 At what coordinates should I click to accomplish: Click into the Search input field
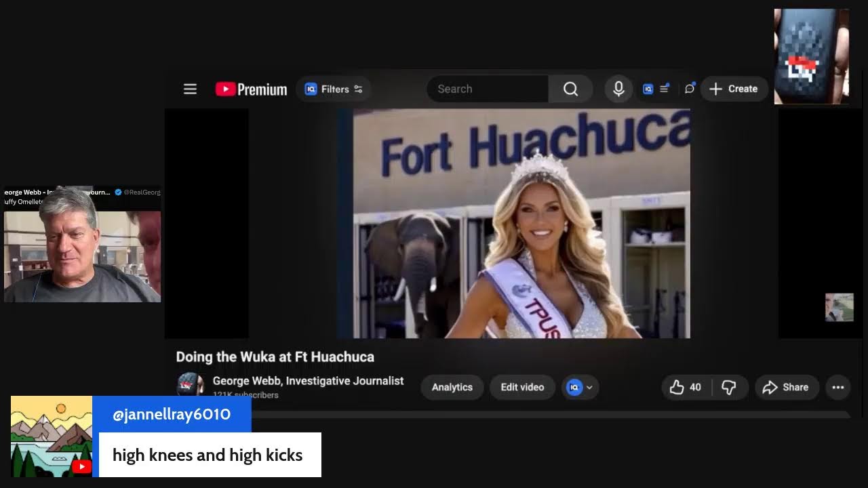point(488,89)
